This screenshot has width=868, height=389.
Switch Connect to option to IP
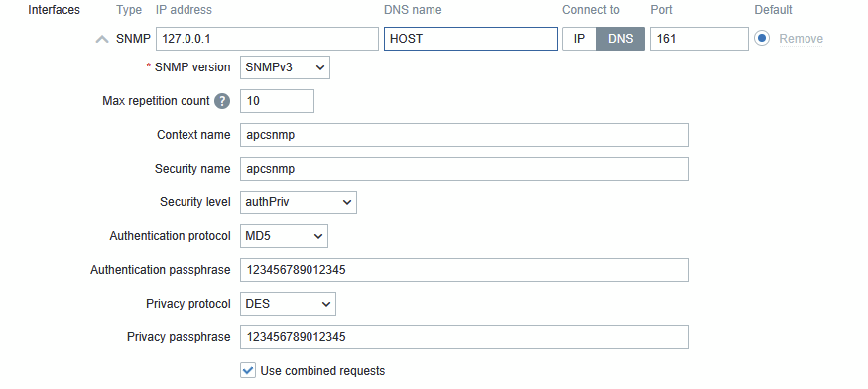[x=579, y=39]
